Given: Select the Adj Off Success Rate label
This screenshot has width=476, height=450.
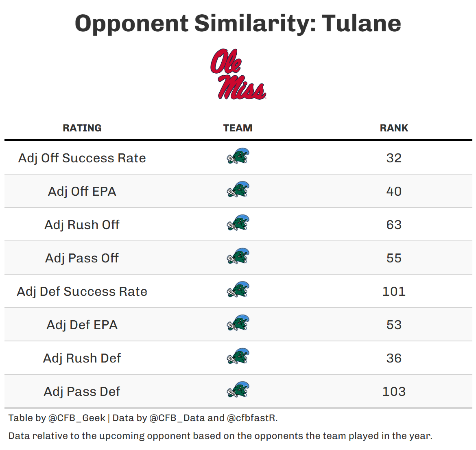Looking at the screenshot, I should click(82, 158).
